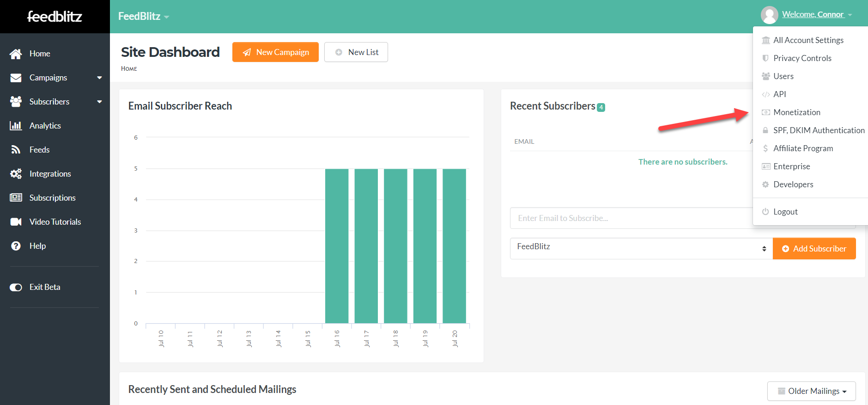Click the New Campaign button

275,52
